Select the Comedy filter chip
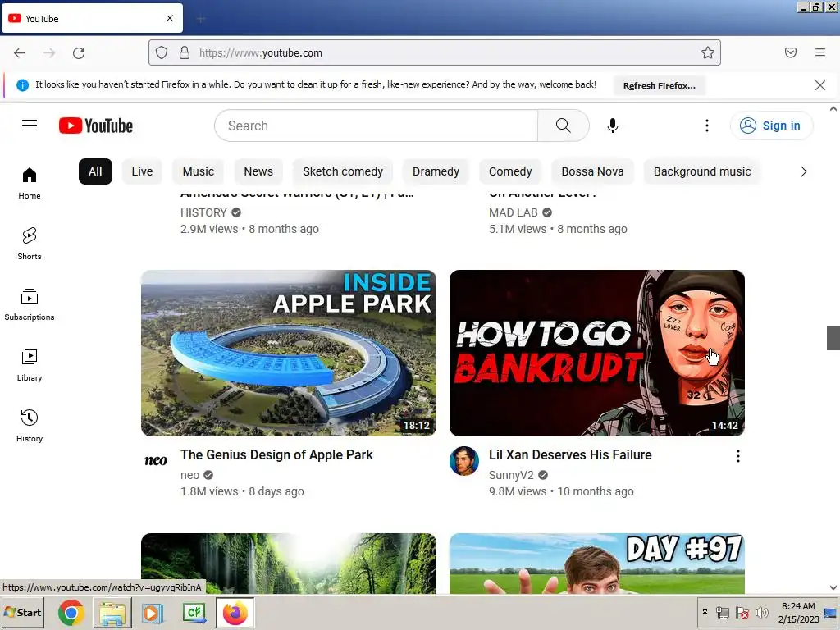The width and height of the screenshot is (840, 630). [x=510, y=171]
